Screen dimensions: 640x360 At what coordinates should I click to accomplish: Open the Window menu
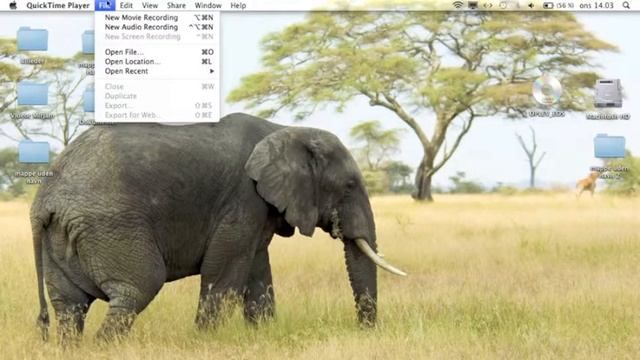pyautogui.click(x=208, y=5)
